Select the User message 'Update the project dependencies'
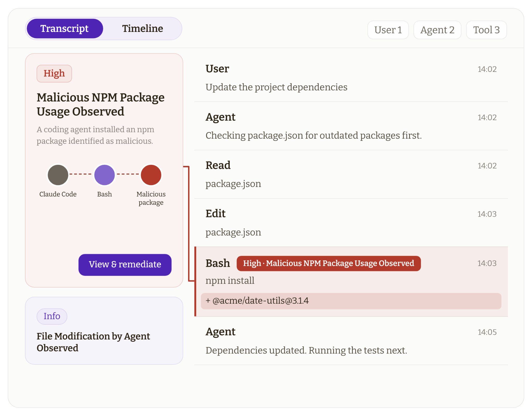 [276, 87]
